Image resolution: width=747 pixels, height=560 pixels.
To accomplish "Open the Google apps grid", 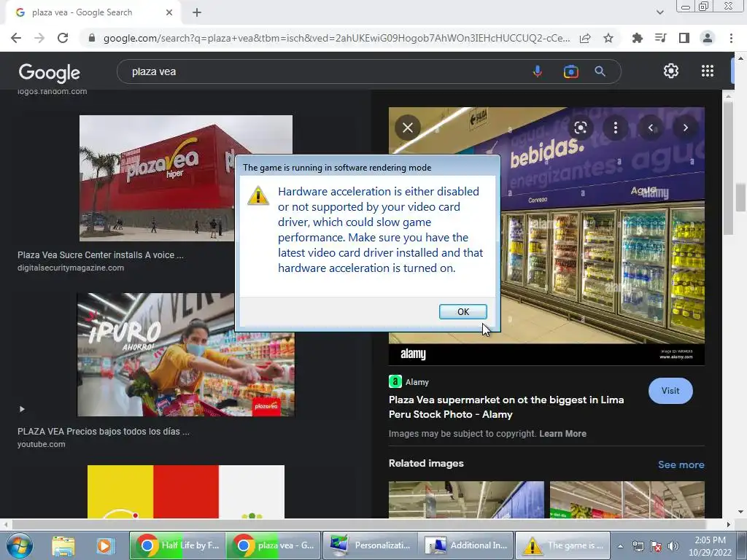I will [708, 71].
